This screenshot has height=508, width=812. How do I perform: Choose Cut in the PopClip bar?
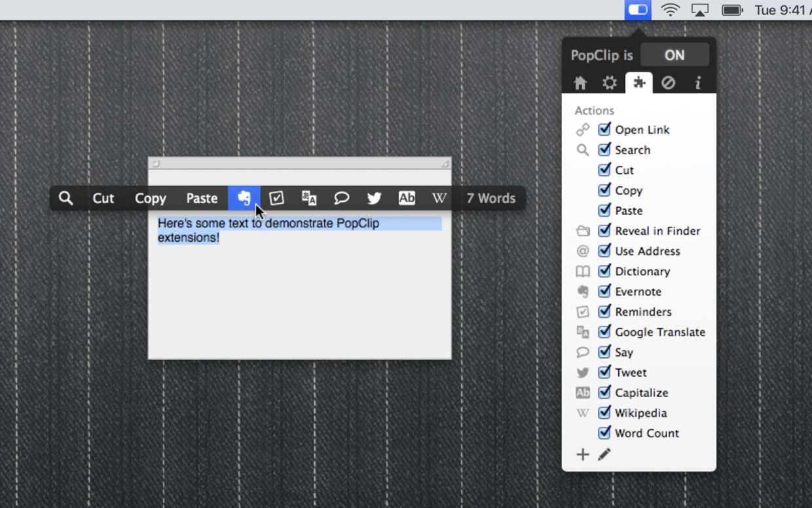tap(103, 198)
